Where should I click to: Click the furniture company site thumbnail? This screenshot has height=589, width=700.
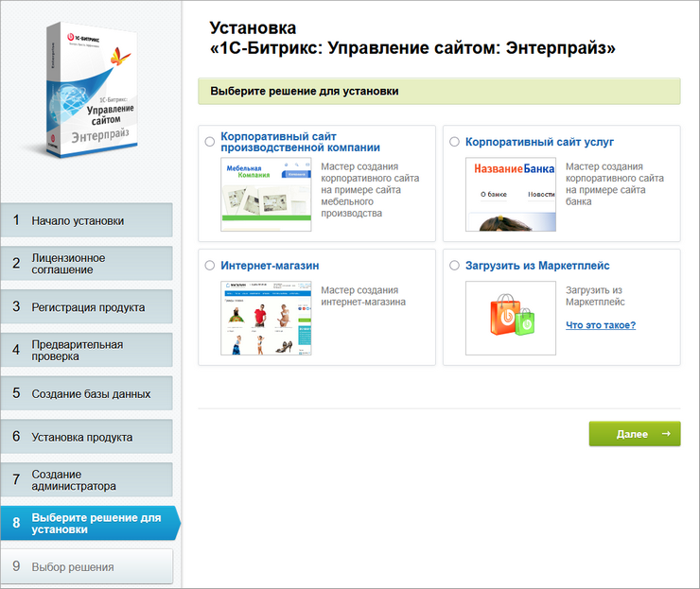266,194
